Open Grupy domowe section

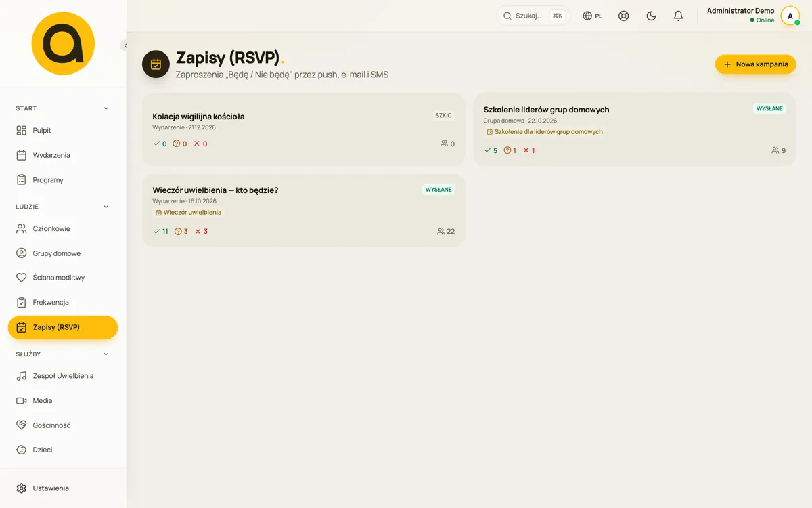pos(63,253)
